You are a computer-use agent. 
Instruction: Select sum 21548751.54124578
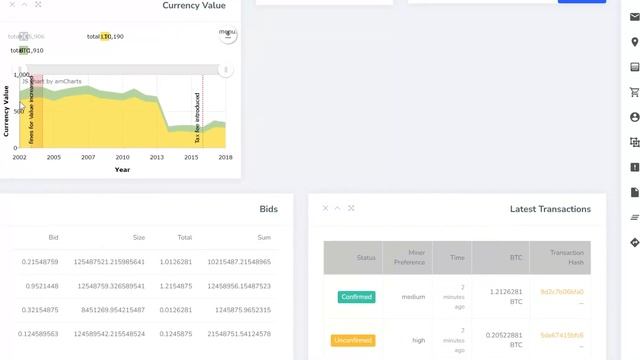coord(239,334)
